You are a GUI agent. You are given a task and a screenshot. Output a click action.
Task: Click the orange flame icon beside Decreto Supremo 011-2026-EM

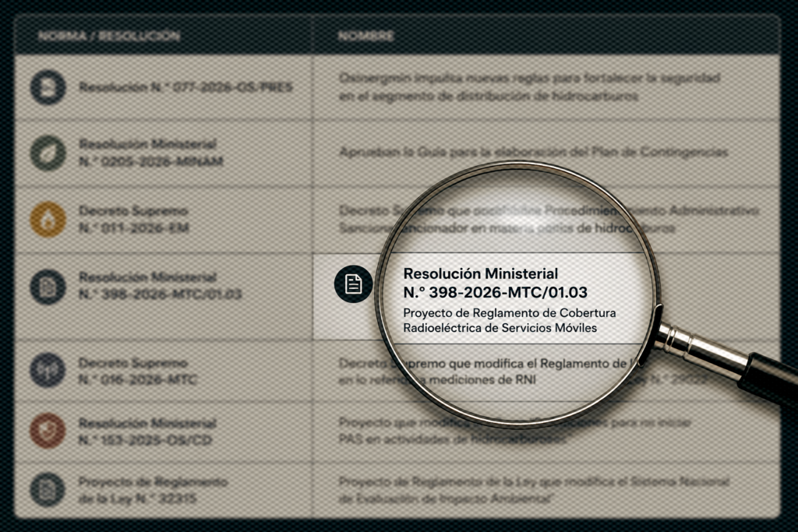pyautogui.click(x=48, y=219)
